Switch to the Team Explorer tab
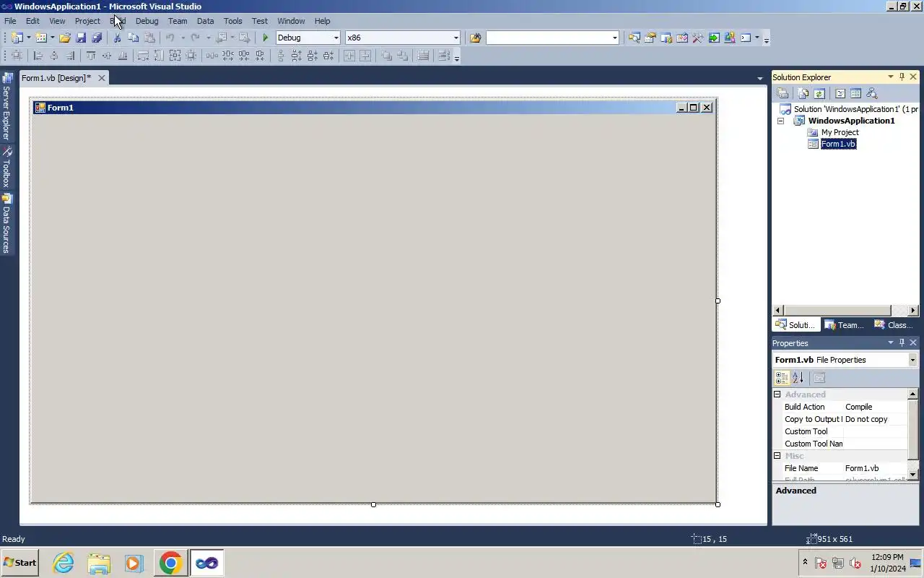The height and width of the screenshot is (578, 924). (844, 325)
